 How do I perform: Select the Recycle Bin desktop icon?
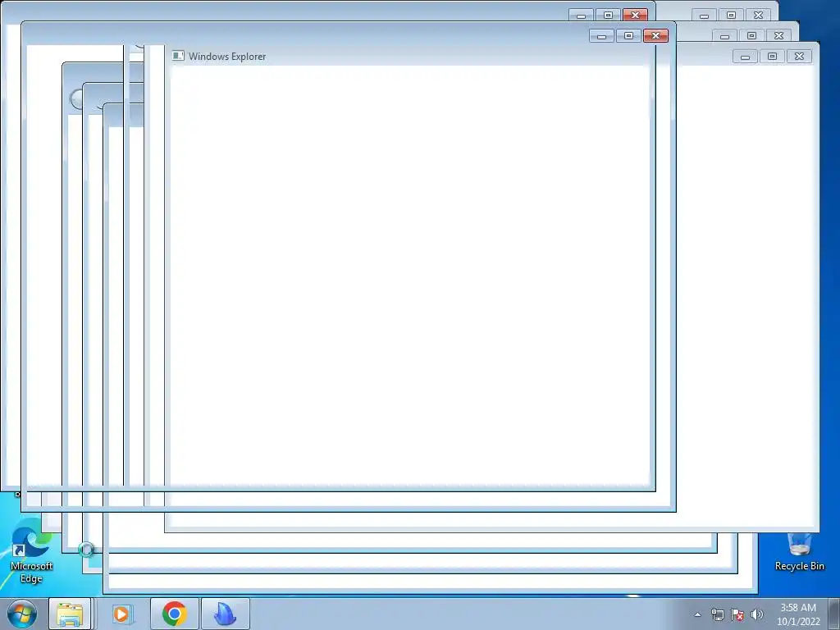799,552
